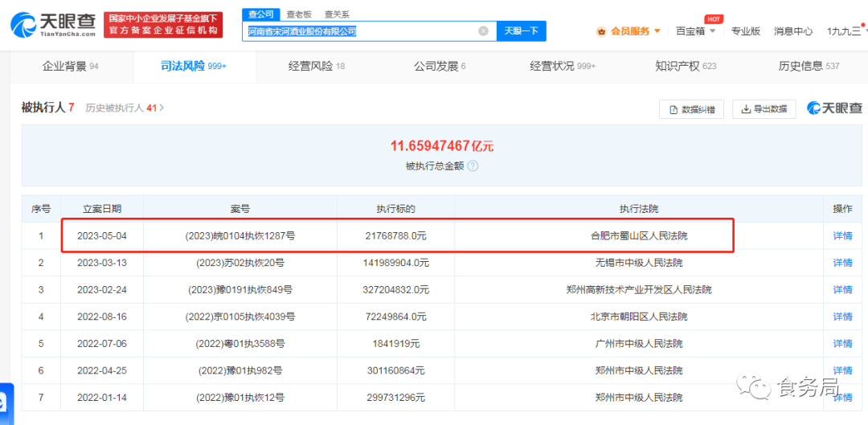
Task: Click the TianYanCha logo at top left
Action: point(54,25)
